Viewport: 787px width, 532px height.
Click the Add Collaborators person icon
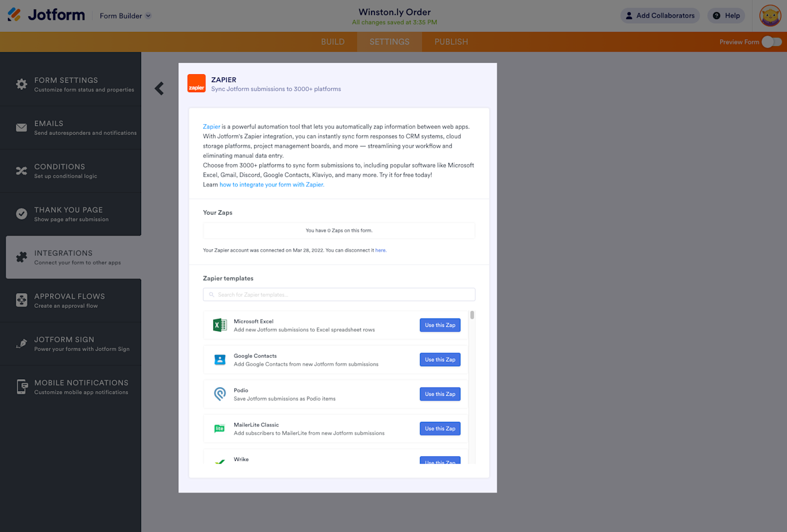[629, 16]
